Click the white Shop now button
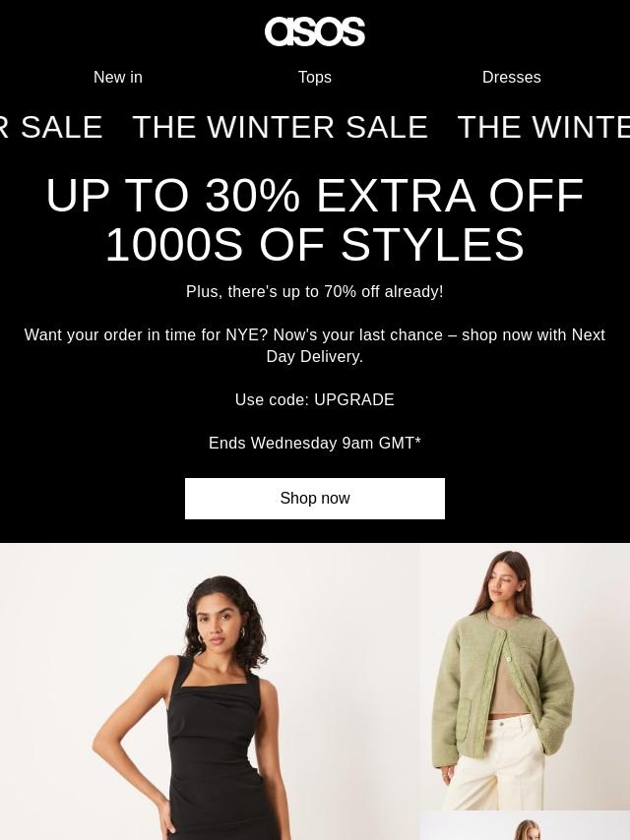The width and height of the screenshot is (630, 840). click(x=315, y=499)
